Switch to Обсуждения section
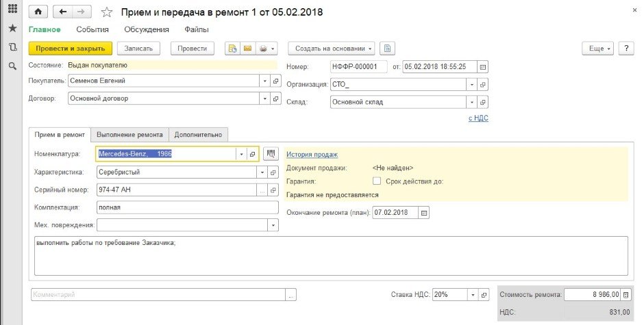644x325 pixels. pyautogui.click(x=147, y=29)
